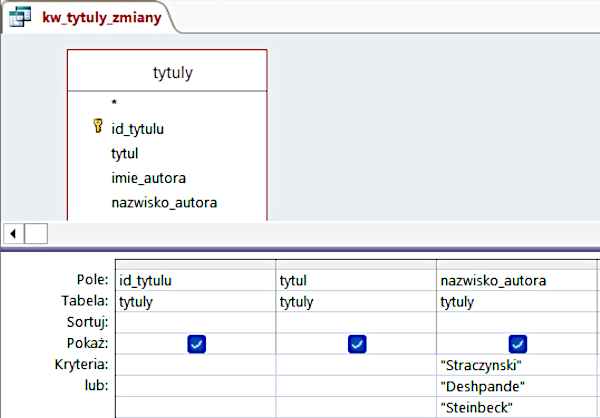The image size is (600, 418).
Task: Select the tytul field in the table list
Action: tap(125, 153)
